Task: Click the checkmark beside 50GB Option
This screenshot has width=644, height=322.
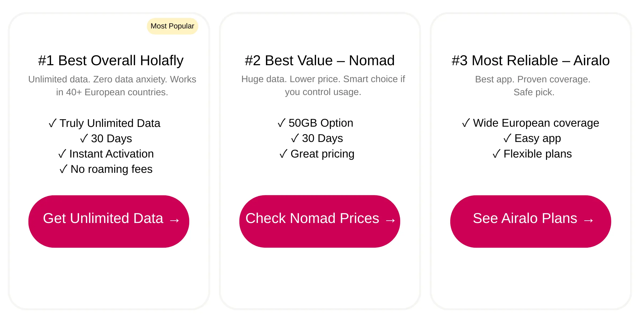Action: click(x=281, y=123)
